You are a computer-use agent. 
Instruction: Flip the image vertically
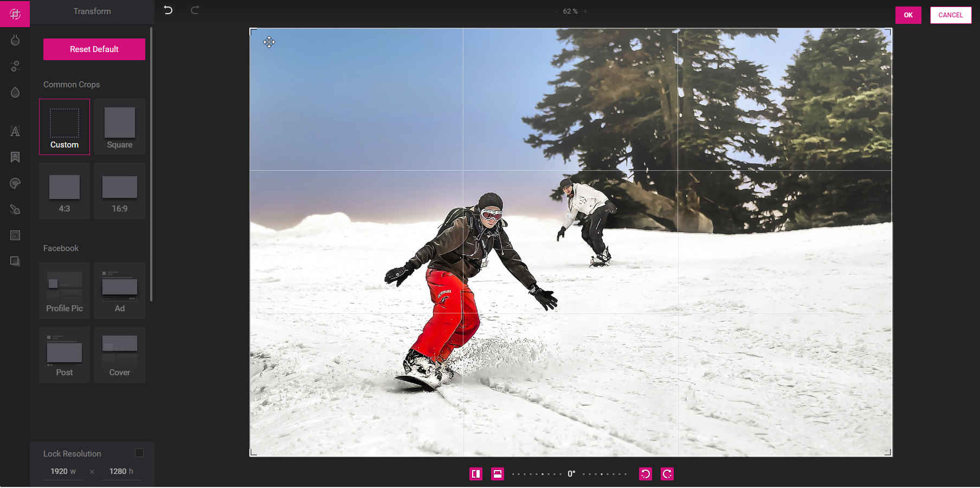tap(498, 474)
